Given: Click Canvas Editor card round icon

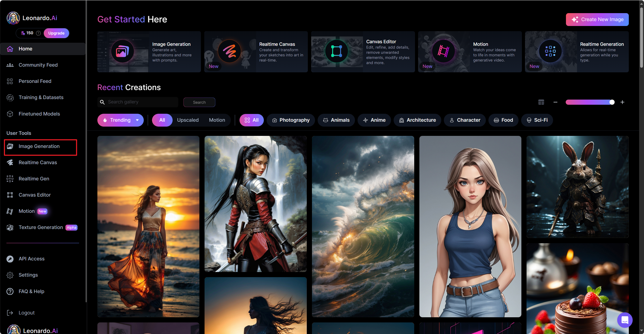Looking at the screenshot, I should coord(336,51).
